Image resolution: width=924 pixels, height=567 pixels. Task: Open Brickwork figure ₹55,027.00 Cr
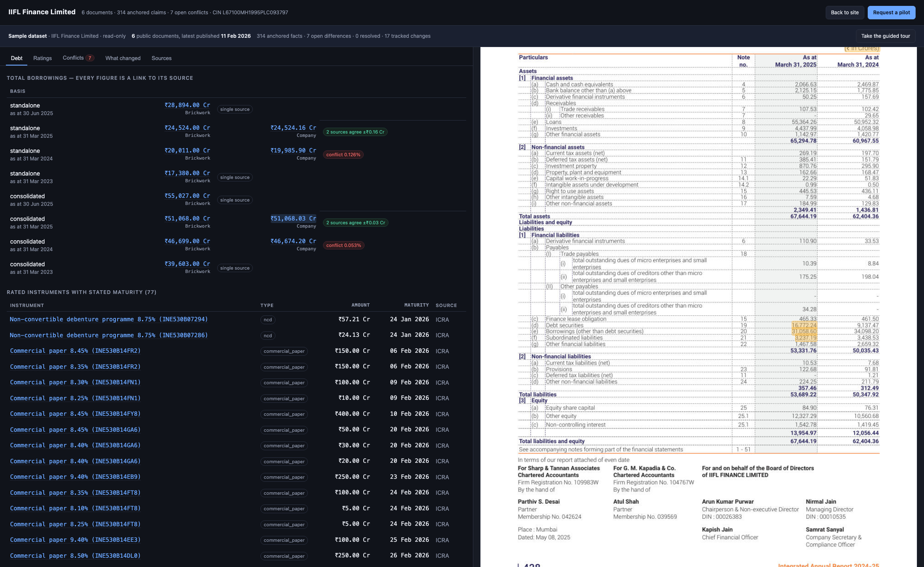[x=187, y=196]
